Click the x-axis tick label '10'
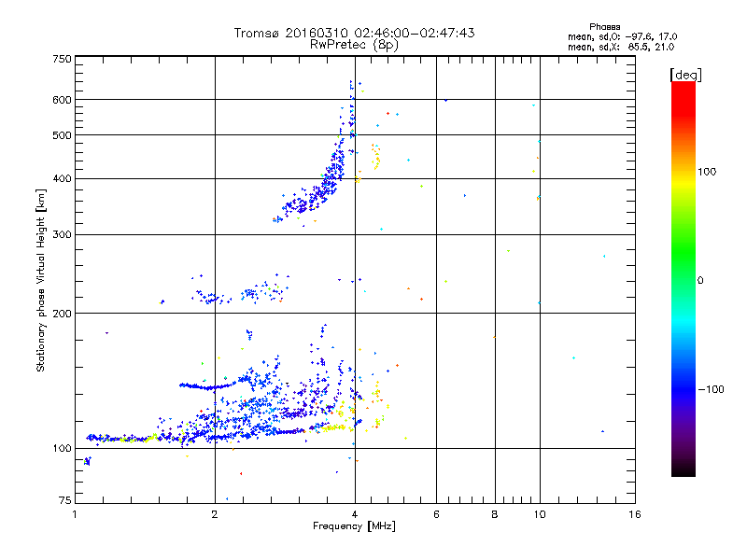Viewport: 747px width, 560px height. pos(540,514)
